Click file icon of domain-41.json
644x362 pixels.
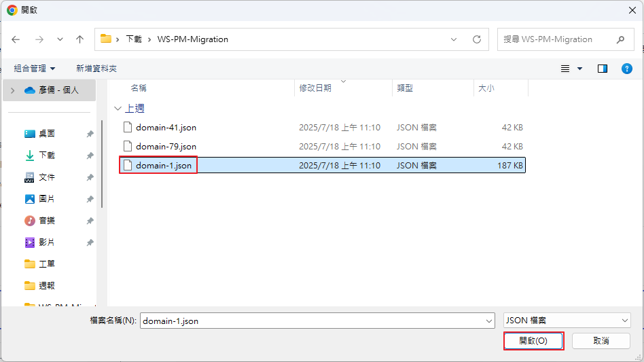tap(128, 127)
